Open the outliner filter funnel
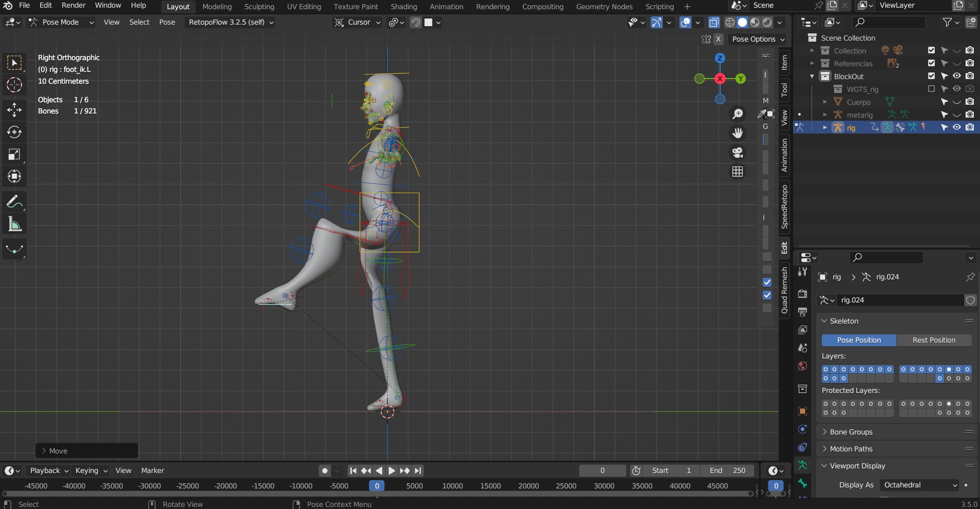The width and height of the screenshot is (980, 509). 947,22
